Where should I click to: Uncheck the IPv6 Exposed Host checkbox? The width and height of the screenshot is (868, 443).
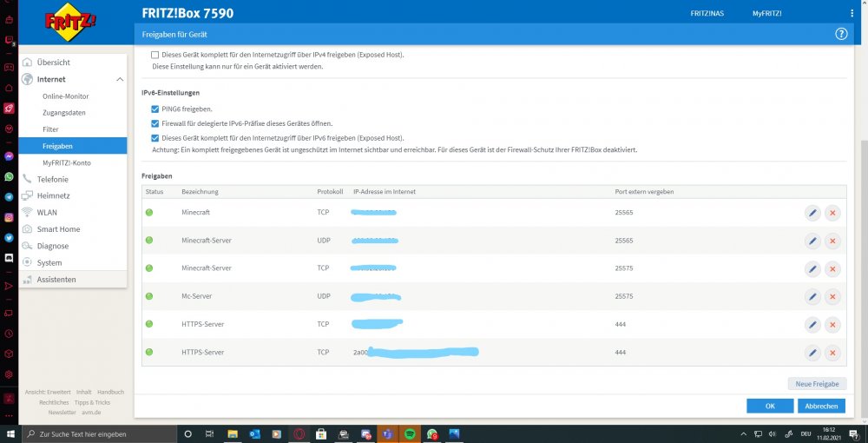pos(155,138)
